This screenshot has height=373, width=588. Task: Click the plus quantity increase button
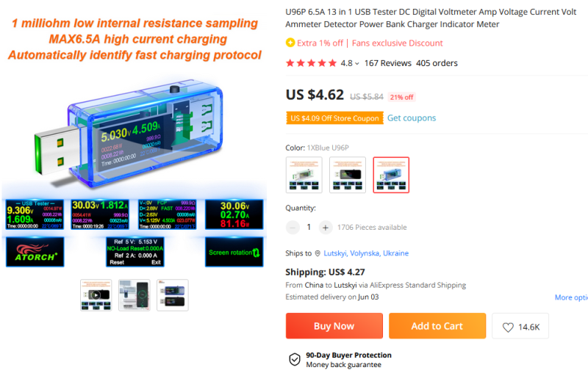(x=326, y=228)
